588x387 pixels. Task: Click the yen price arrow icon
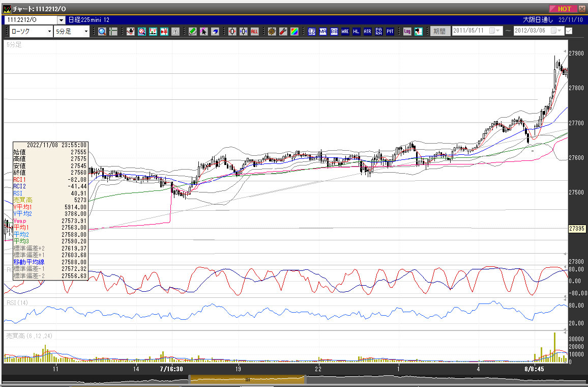pyautogui.click(x=164, y=32)
